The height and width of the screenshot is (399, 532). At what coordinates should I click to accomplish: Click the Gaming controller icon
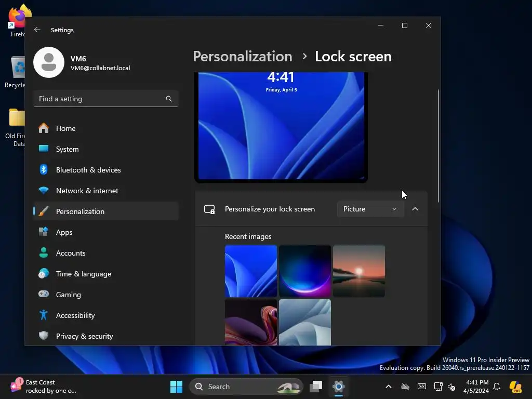click(x=44, y=294)
